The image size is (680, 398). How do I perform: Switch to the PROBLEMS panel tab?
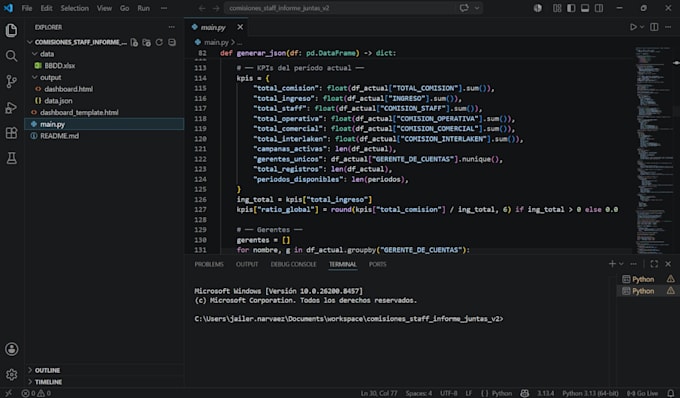pyautogui.click(x=209, y=264)
